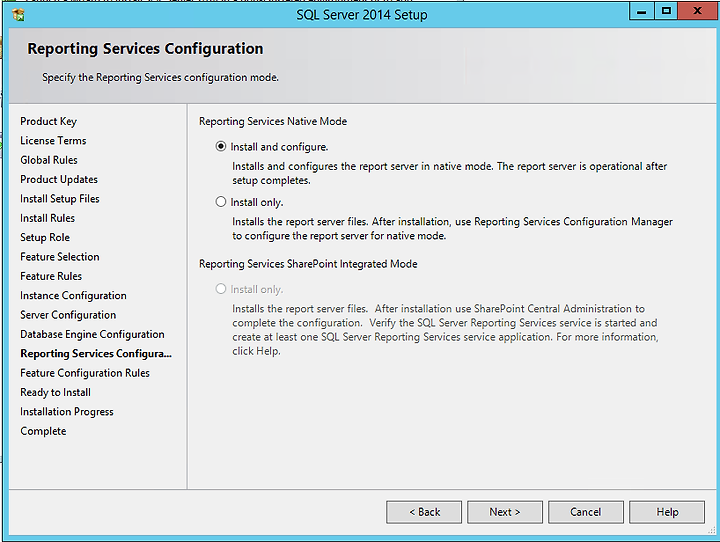Image resolution: width=720 pixels, height=542 pixels.
Task: Select Database Engine Configuration step
Action: (x=92, y=334)
